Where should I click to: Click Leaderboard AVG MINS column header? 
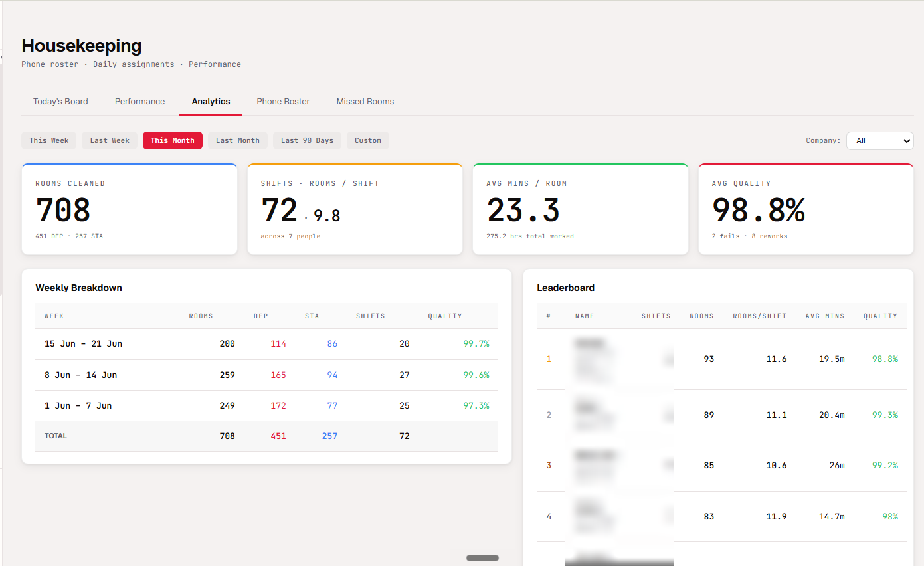coord(824,316)
